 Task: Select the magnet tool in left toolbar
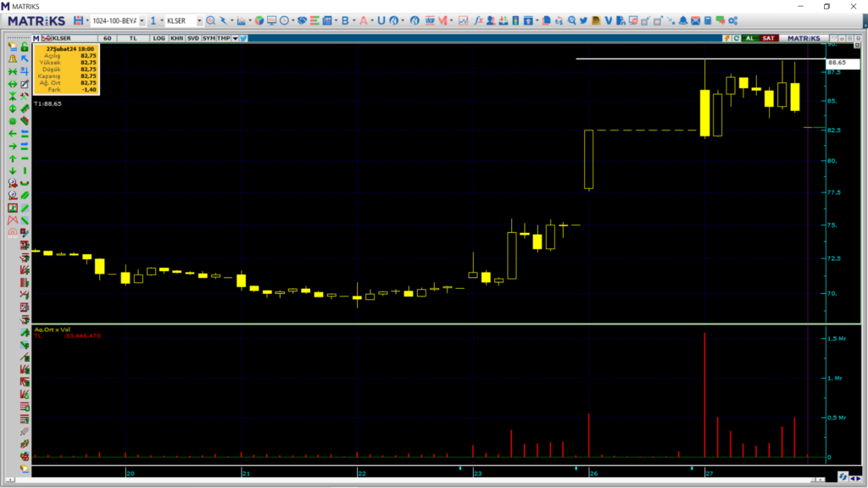pyautogui.click(x=13, y=231)
